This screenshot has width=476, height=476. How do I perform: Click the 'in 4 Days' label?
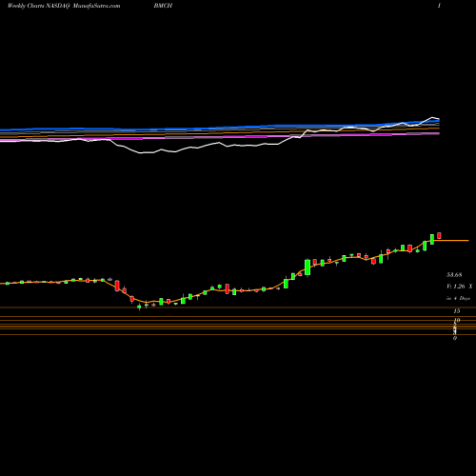pos(458,298)
